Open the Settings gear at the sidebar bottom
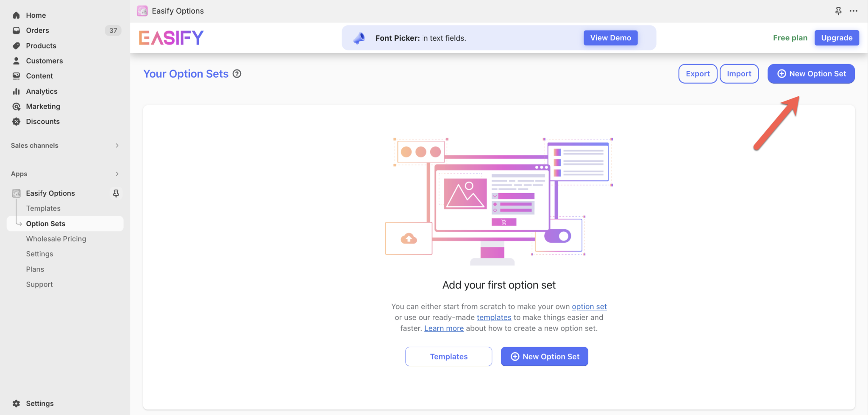Screen dimensions: 868x415 click(x=16, y=403)
